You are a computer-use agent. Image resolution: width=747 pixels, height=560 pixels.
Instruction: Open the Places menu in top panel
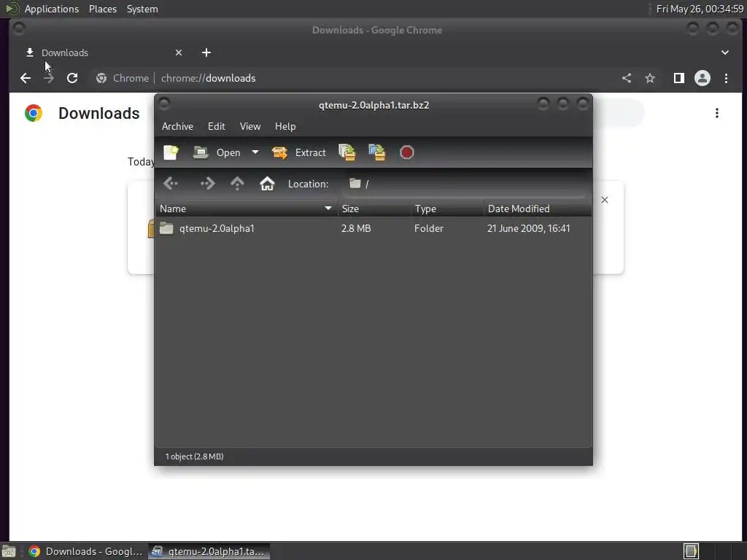(103, 9)
